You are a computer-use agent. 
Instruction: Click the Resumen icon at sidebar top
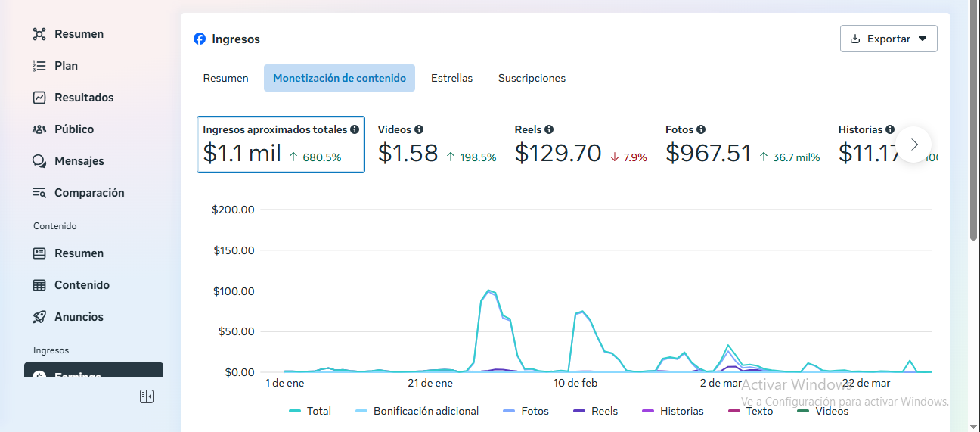point(39,34)
